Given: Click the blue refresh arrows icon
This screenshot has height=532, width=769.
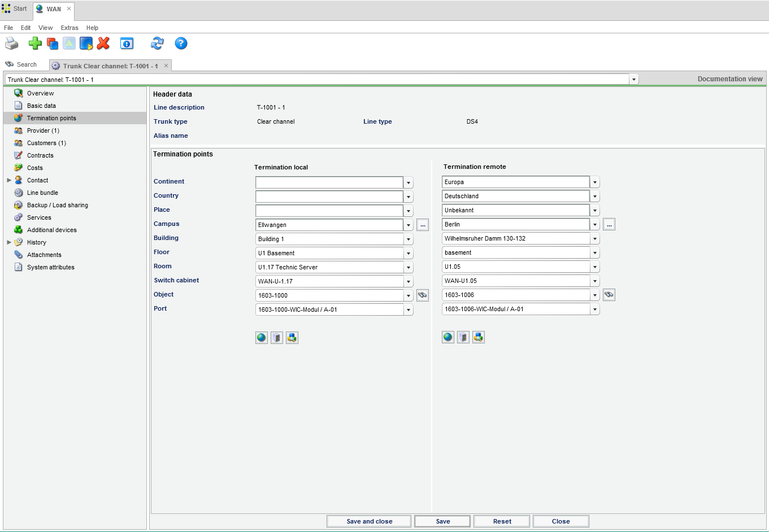Looking at the screenshot, I should (x=157, y=43).
